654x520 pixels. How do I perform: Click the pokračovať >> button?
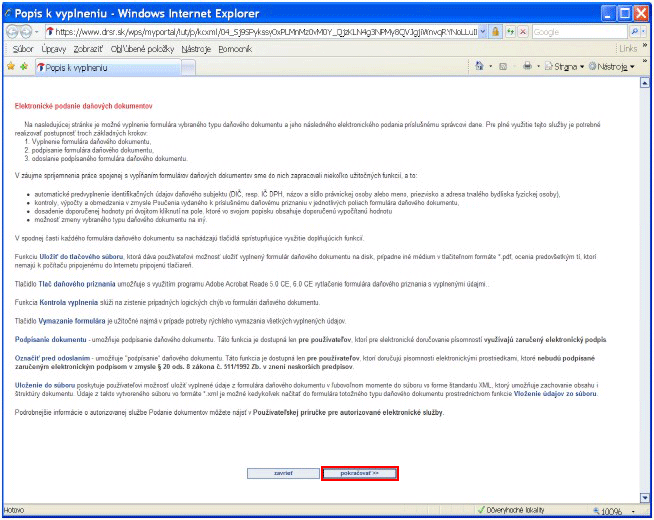[360, 473]
